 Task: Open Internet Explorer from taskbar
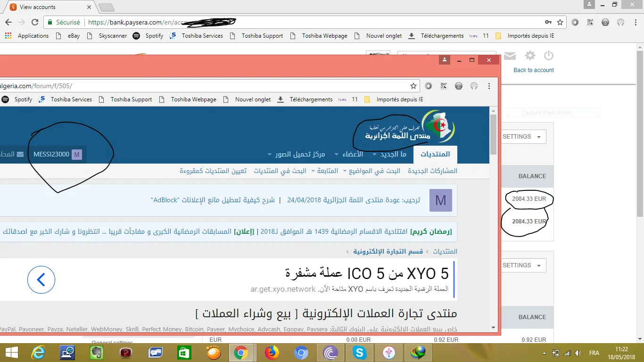coord(38,353)
